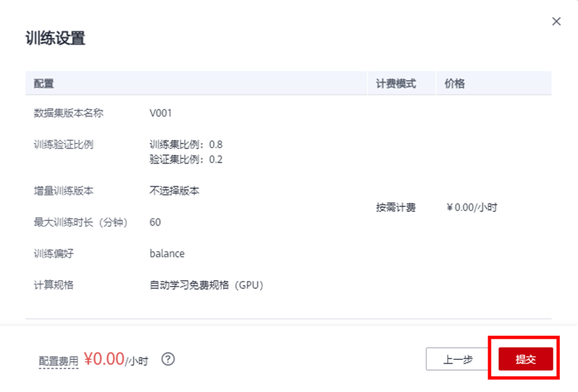578x392 pixels.
Task: Click the 配置 column header
Action: pyautogui.click(x=44, y=83)
